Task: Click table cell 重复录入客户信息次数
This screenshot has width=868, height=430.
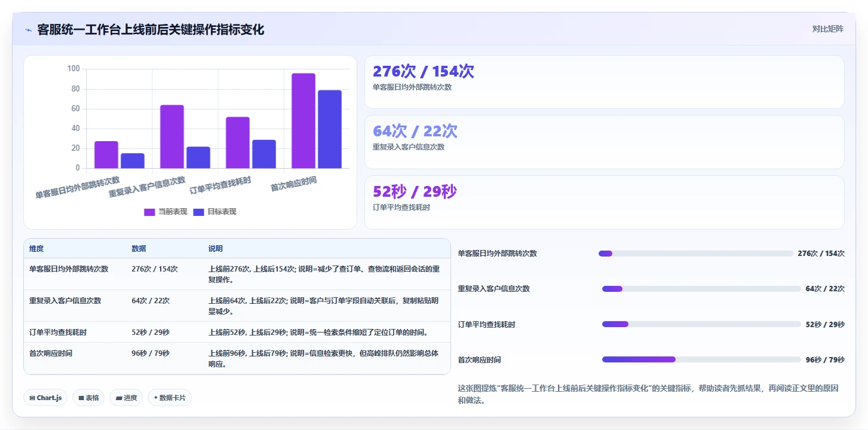Action: tap(65, 301)
